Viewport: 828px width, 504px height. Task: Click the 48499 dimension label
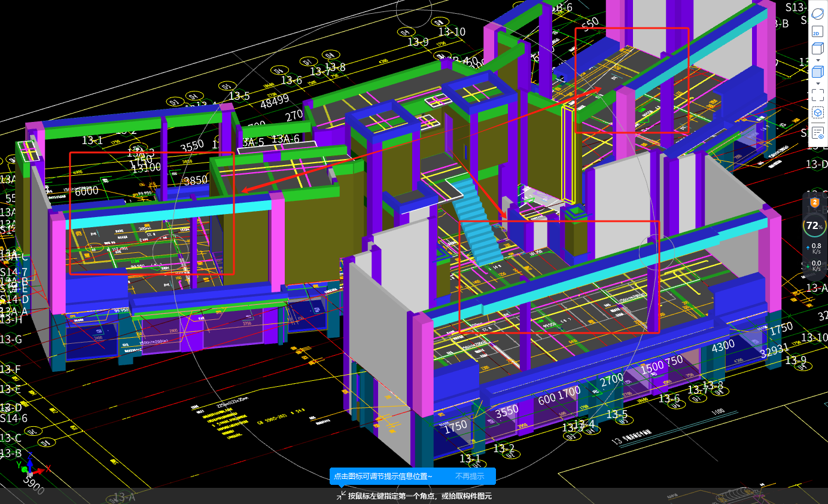pos(275,102)
